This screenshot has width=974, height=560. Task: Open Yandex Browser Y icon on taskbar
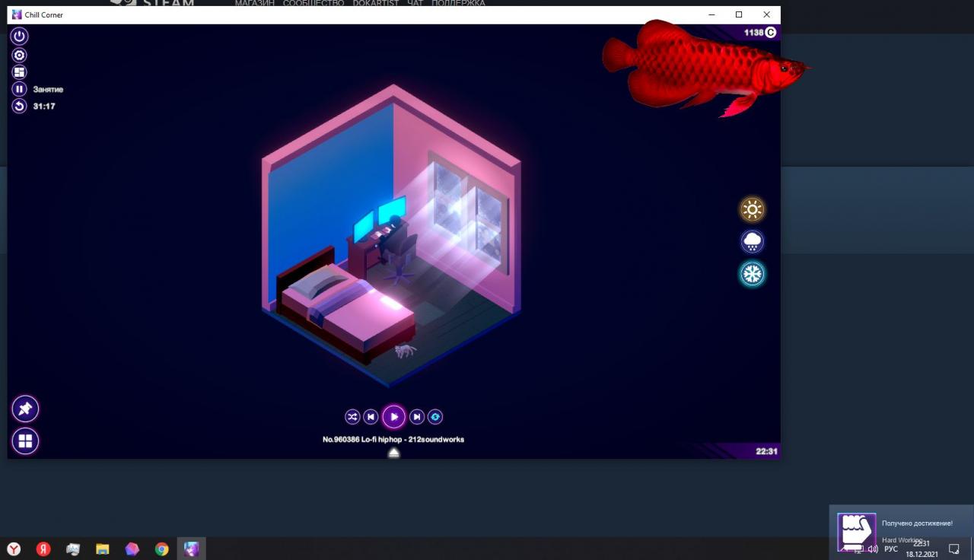pos(14,549)
